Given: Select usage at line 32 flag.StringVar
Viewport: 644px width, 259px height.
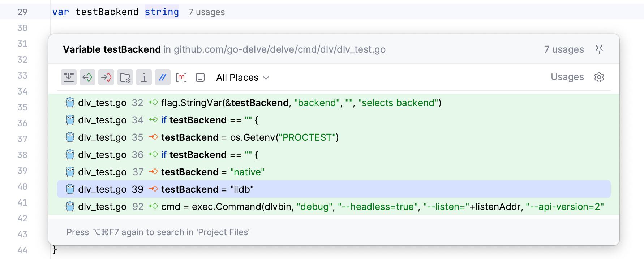Looking at the screenshot, I should 301,103.
